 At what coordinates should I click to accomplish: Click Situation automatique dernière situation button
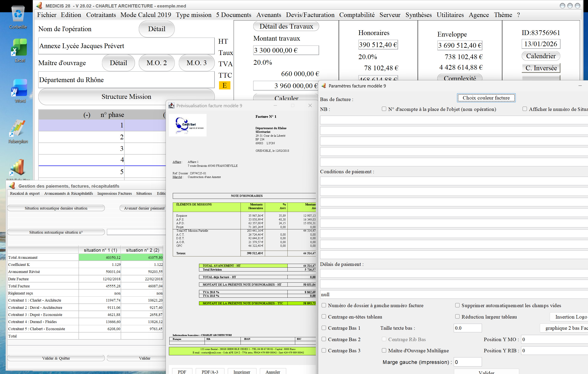click(56, 208)
